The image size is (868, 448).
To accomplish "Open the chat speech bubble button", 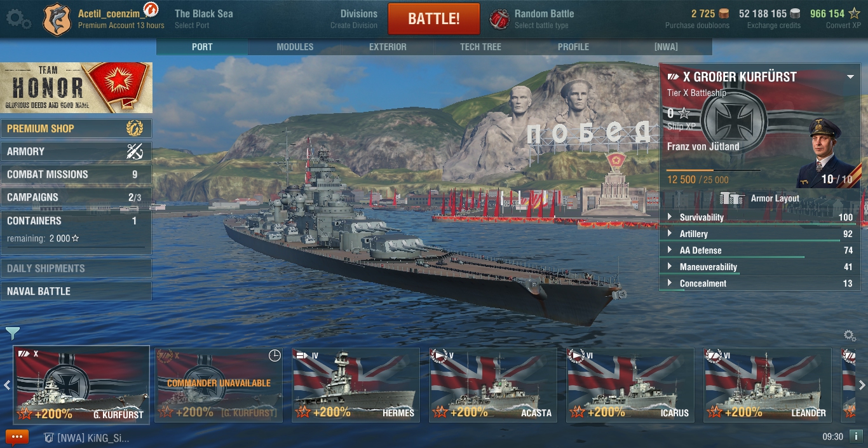I will pyautogui.click(x=17, y=437).
